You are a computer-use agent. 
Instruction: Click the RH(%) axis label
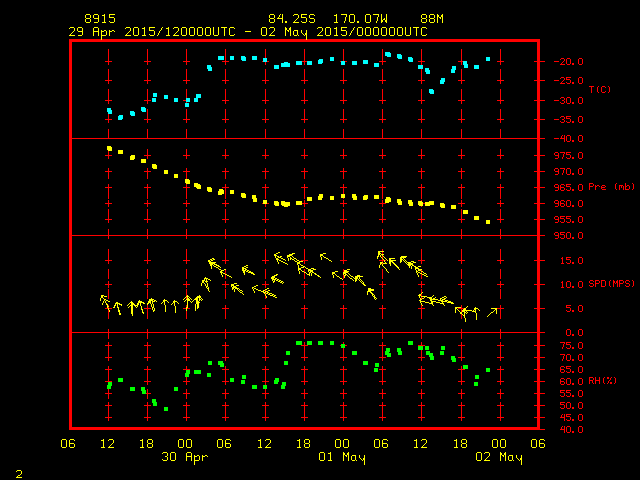point(602,381)
